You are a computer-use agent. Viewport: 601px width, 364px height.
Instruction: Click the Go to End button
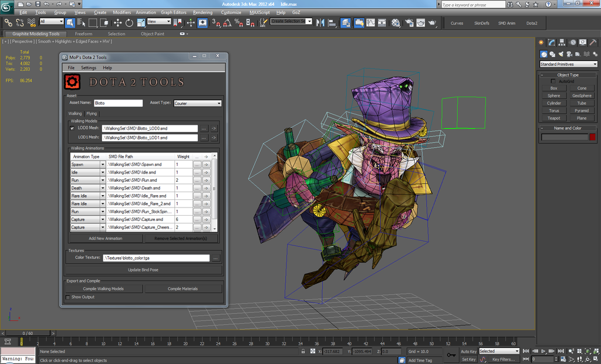pos(561,351)
